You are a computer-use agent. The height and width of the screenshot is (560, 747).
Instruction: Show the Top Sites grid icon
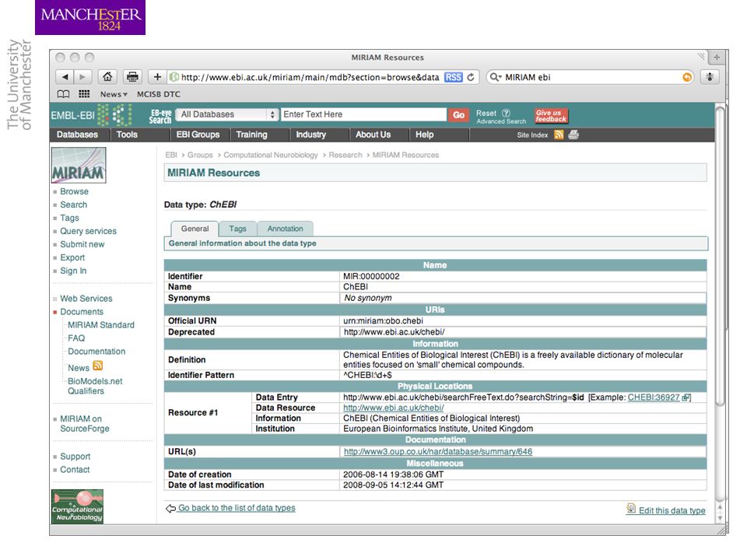tap(84, 94)
